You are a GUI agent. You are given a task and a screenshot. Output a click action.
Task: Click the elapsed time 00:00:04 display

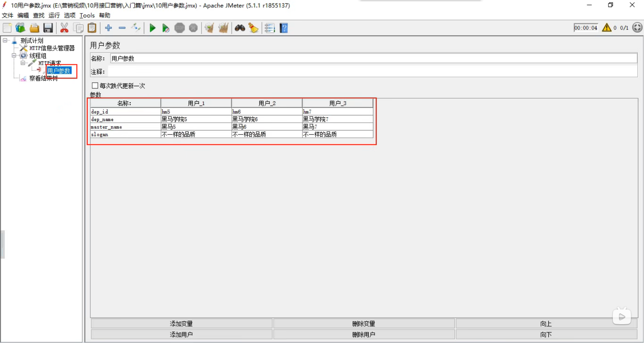586,28
